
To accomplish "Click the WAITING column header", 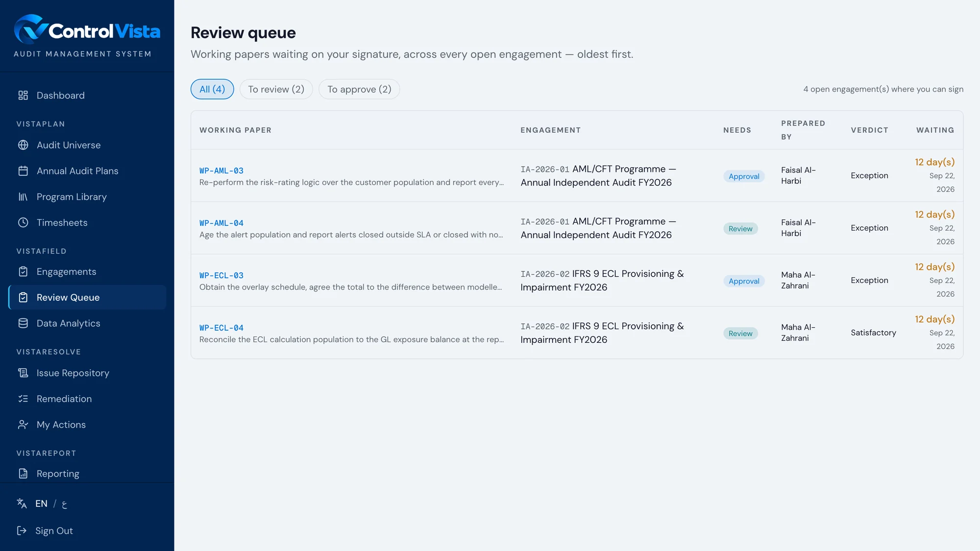I will (935, 130).
